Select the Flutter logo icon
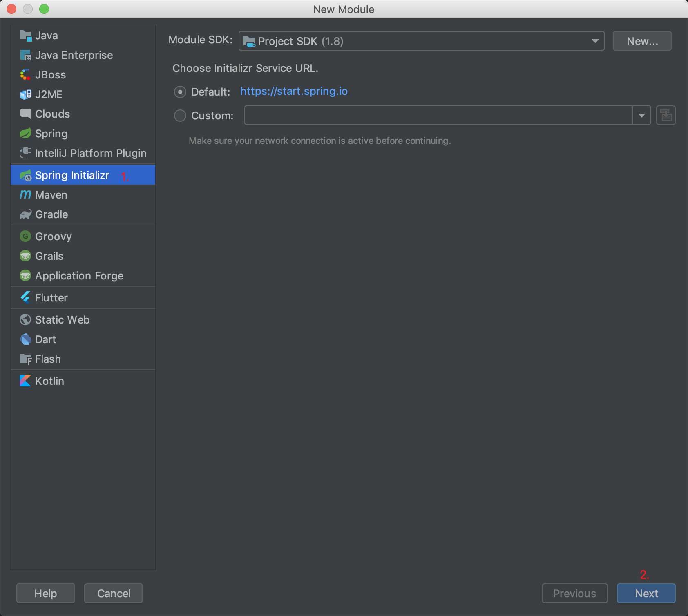This screenshot has height=616, width=688. (x=25, y=297)
